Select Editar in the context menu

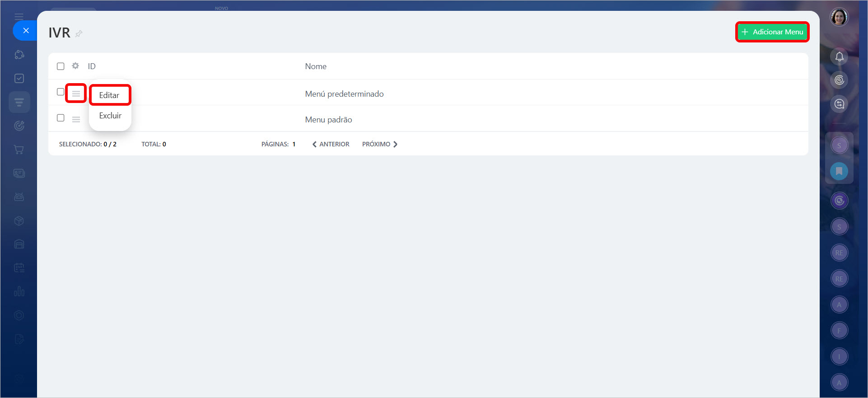110,95
